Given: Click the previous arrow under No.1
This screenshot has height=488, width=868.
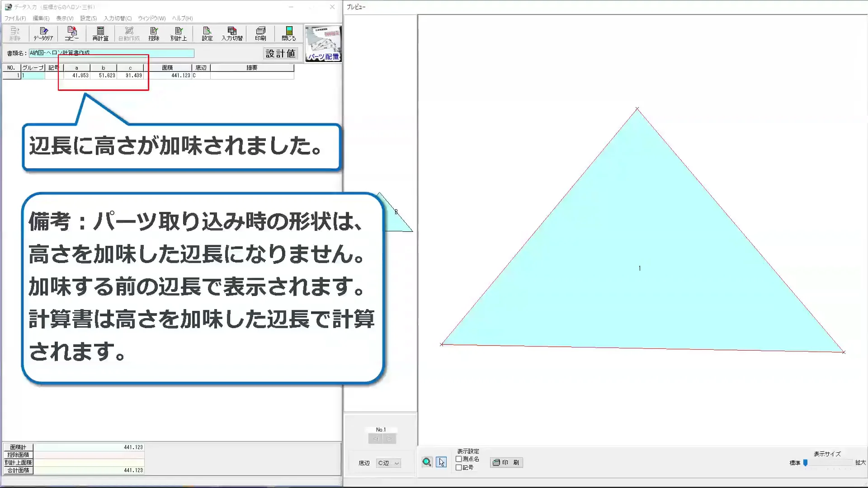Looking at the screenshot, I should [x=376, y=438].
